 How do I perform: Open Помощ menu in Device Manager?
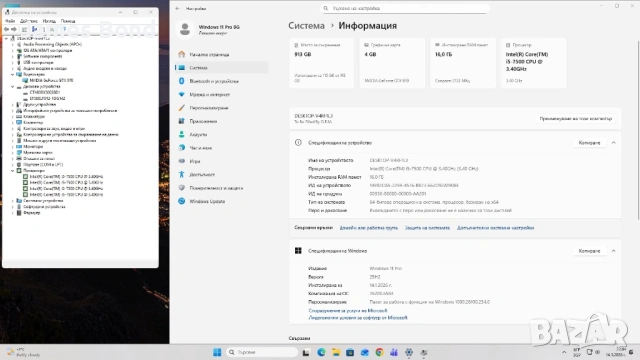pos(68,21)
